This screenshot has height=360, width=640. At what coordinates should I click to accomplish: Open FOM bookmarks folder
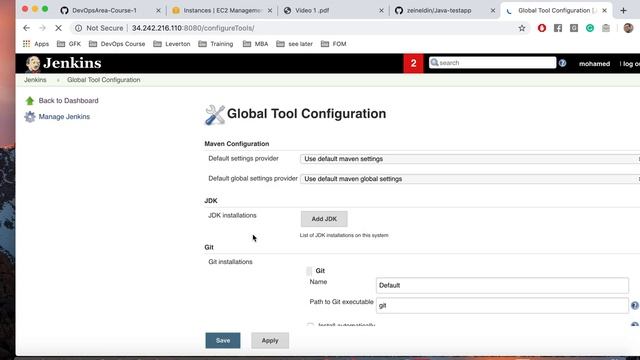[x=333, y=44]
